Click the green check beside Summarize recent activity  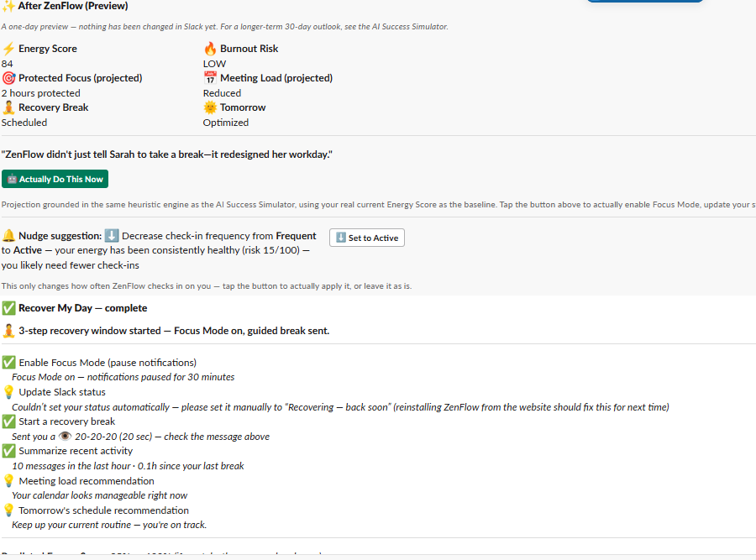[x=8, y=451]
